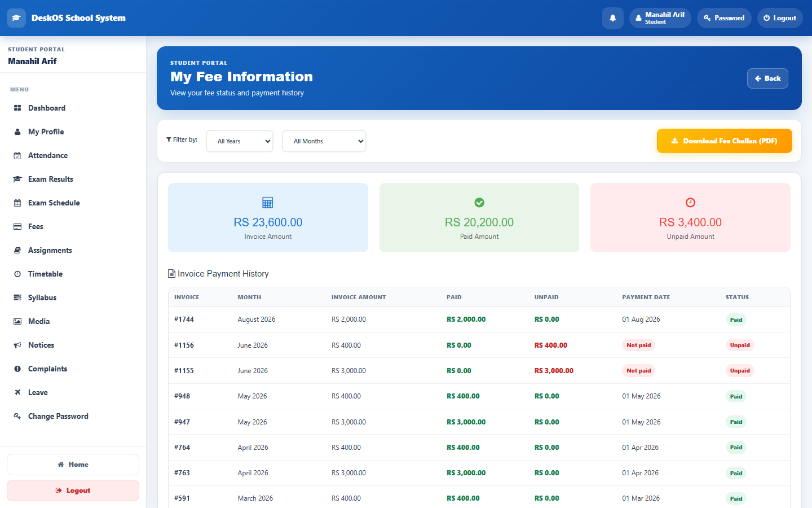The image size is (812, 508).
Task: Click the red Logout button in sidebar
Action: click(73, 491)
